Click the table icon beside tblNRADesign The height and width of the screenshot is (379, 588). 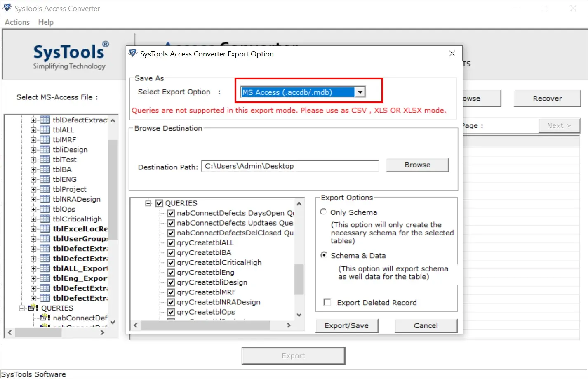[x=45, y=199]
